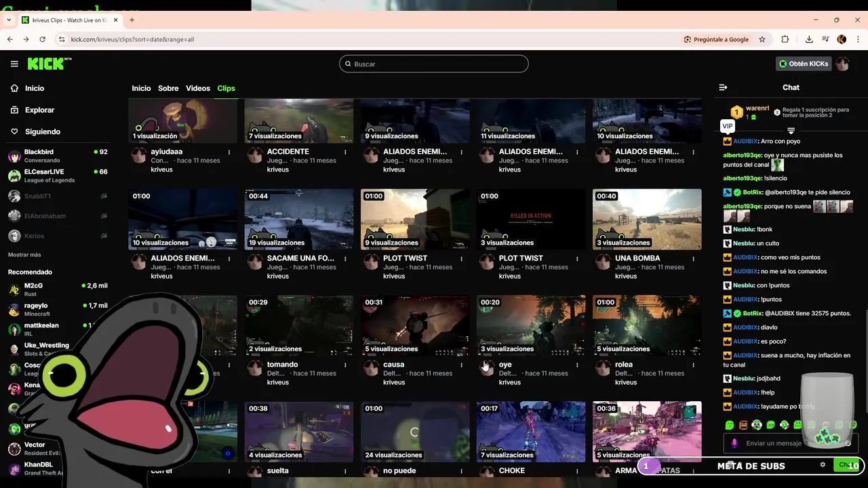Focus the Buscar search field

[x=434, y=64]
